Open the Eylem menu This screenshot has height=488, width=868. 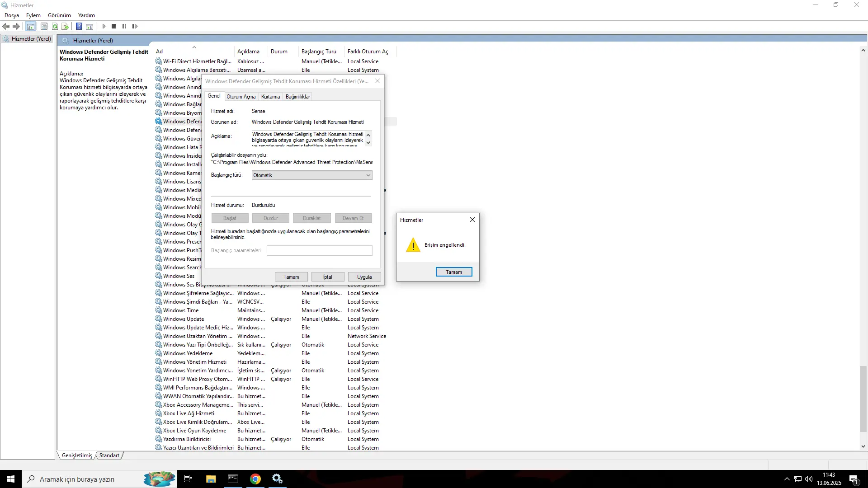coord(33,15)
